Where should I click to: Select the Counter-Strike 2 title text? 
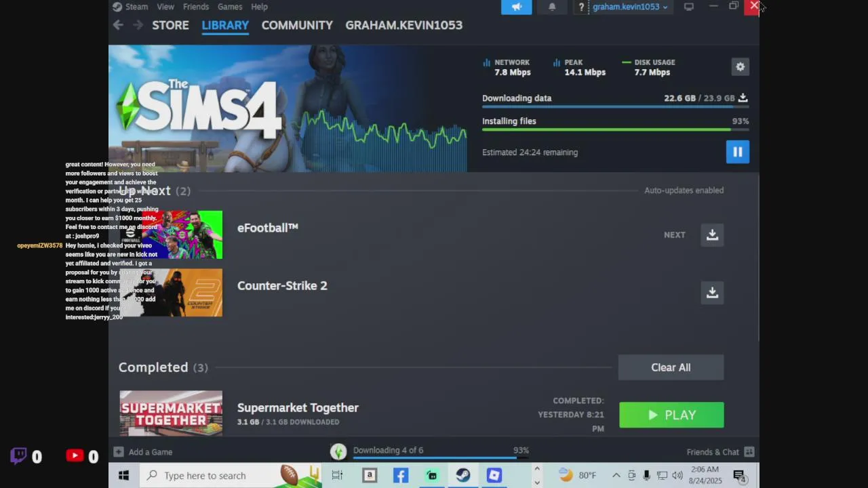point(282,286)
